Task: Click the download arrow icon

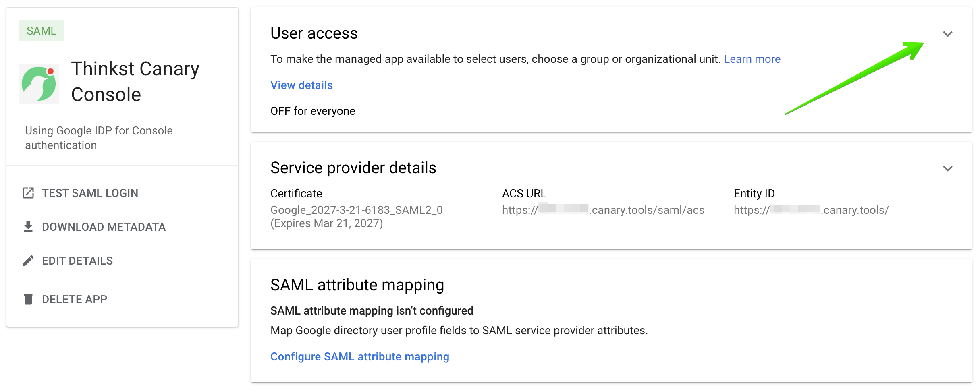Action: click(28, 227)
